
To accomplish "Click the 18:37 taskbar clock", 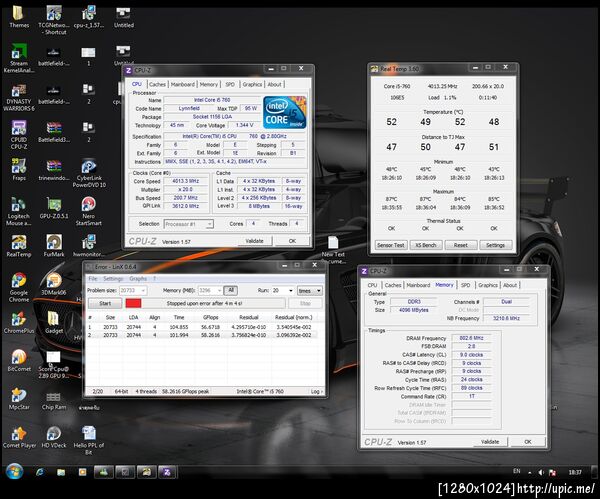I will click(575, 473).
